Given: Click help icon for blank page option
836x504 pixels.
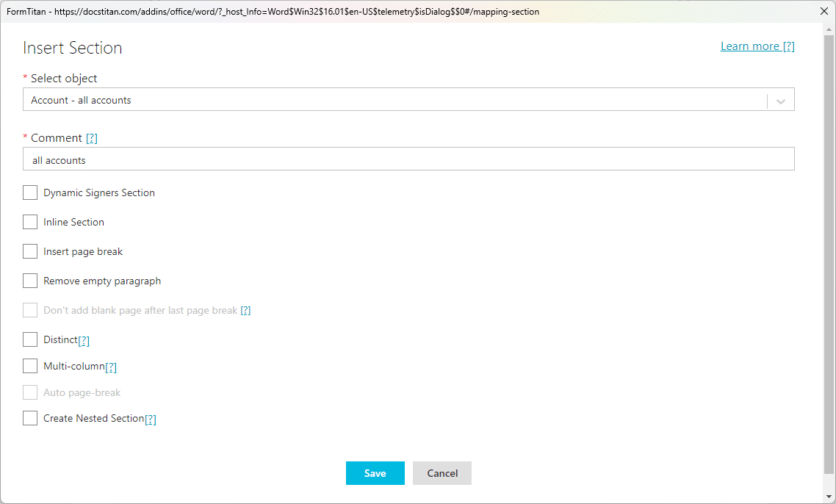Looking at the screenshot, I should 245,311.
